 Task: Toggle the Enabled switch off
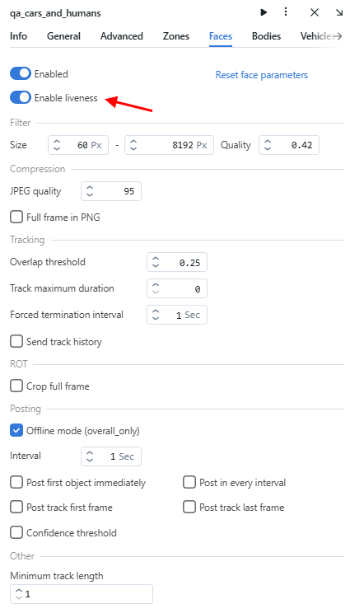click(x=21, y=73)
